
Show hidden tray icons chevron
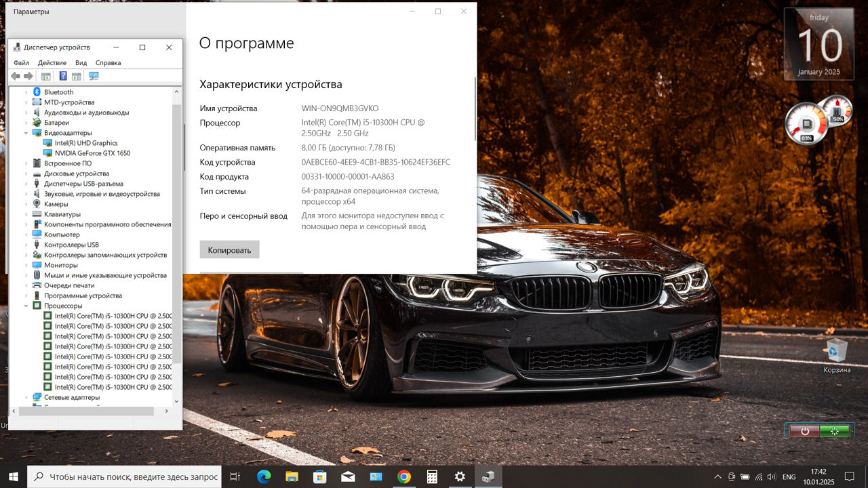(718, 476)
